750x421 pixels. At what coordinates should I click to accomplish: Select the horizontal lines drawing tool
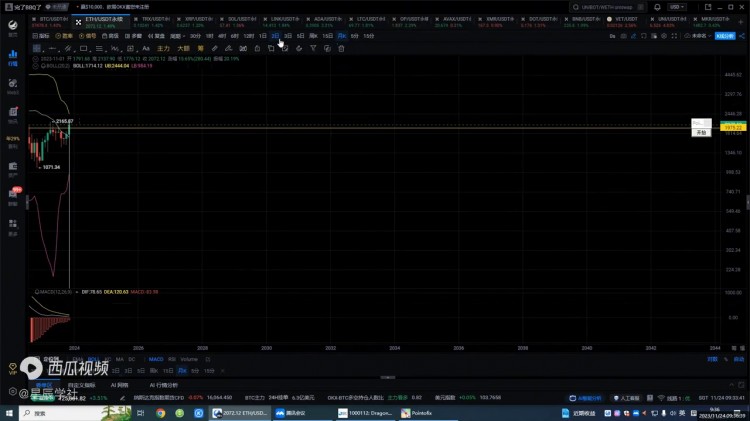(x=99, y=48)
